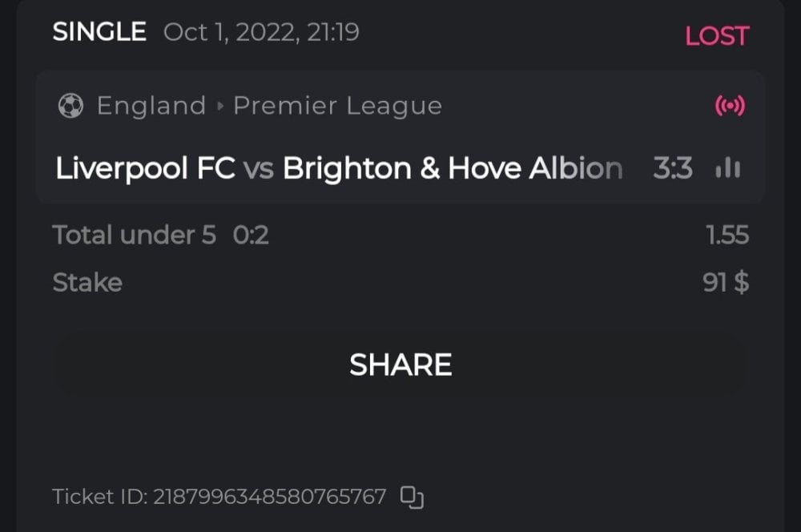
Task: Click the soccer ball sport icon
Action: pyautogui.click(x=70, y=106)
